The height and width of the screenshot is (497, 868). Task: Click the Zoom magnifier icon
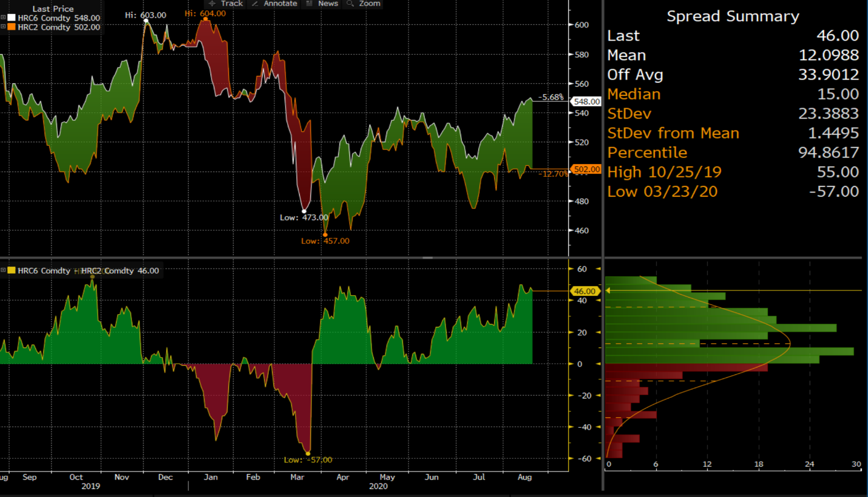coord(350,4)
